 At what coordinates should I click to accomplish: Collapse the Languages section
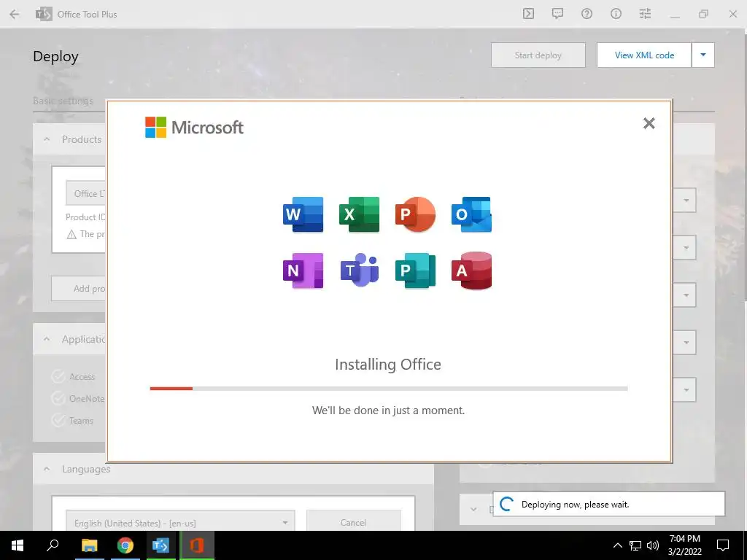[x=47, y=469]
